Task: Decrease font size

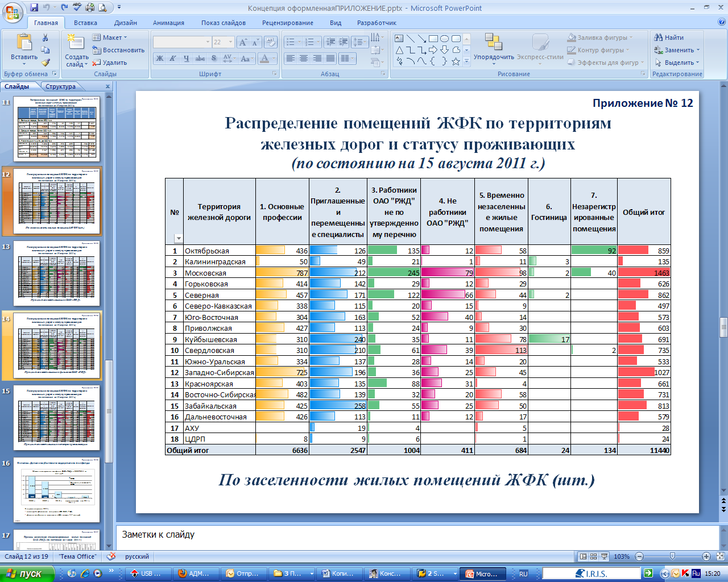Action: [255, 42]
